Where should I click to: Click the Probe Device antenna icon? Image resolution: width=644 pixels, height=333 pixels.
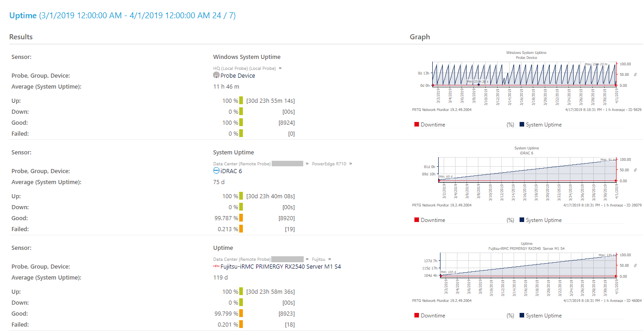point(216,75)
